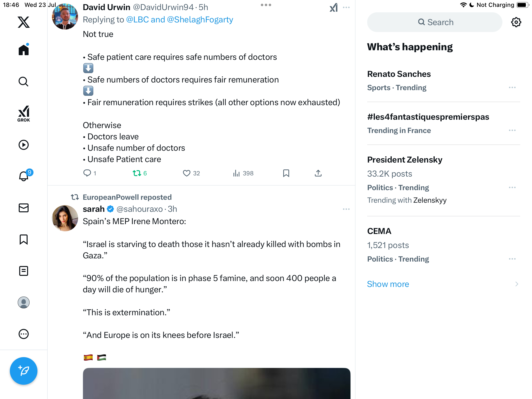Open the @ShelaghFogarty mention link
The image size is (532, 399).
(x=200, y=20)
